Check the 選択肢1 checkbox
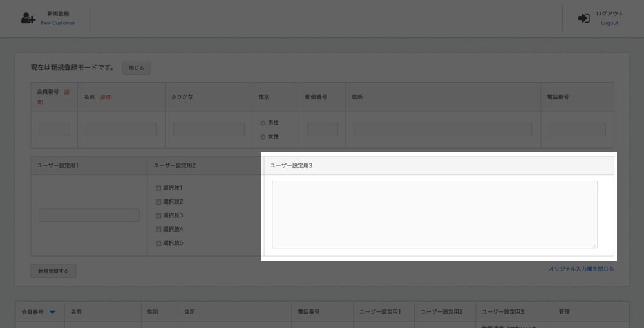 [x=158, y=188]
